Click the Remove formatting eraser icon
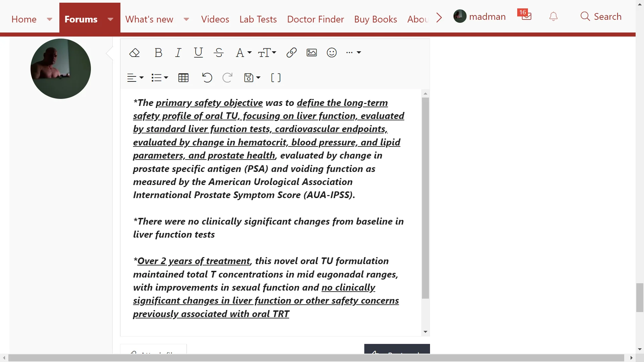This screenshot has height=362, width=644. (x=135, y=53)
